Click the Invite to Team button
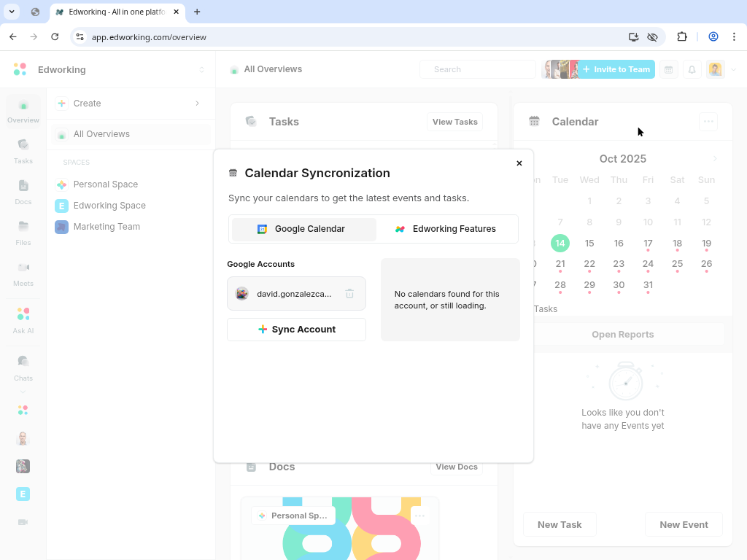The width and height of the screenshot is (747, 560). click(616, 69)
